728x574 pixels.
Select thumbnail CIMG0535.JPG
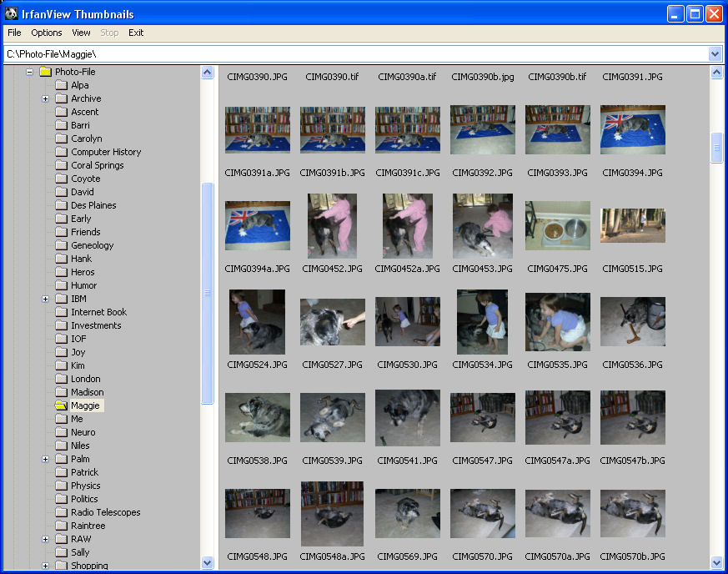558,322
